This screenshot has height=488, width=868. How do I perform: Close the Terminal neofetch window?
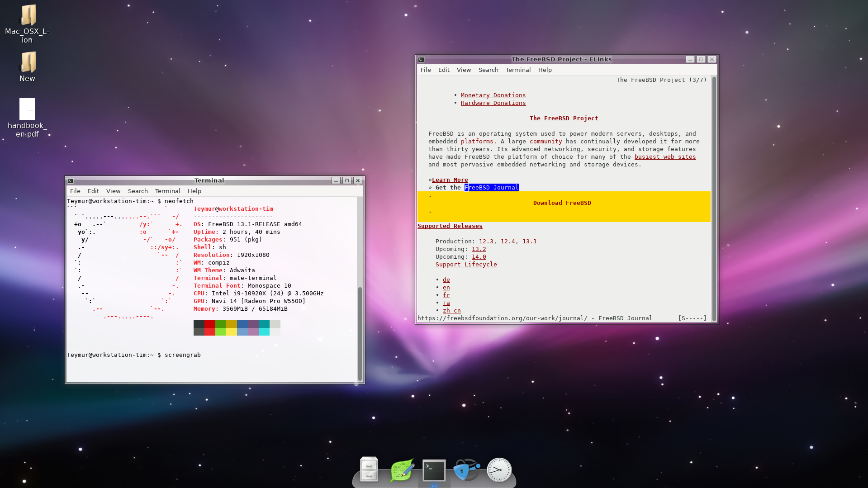click(x=358, y=180)
